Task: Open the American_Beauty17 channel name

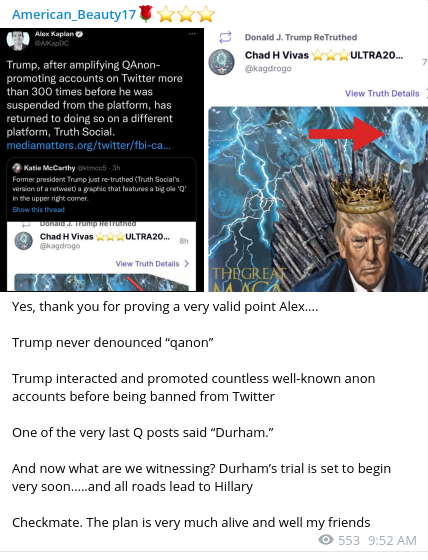Action: (x=74, y=14)
